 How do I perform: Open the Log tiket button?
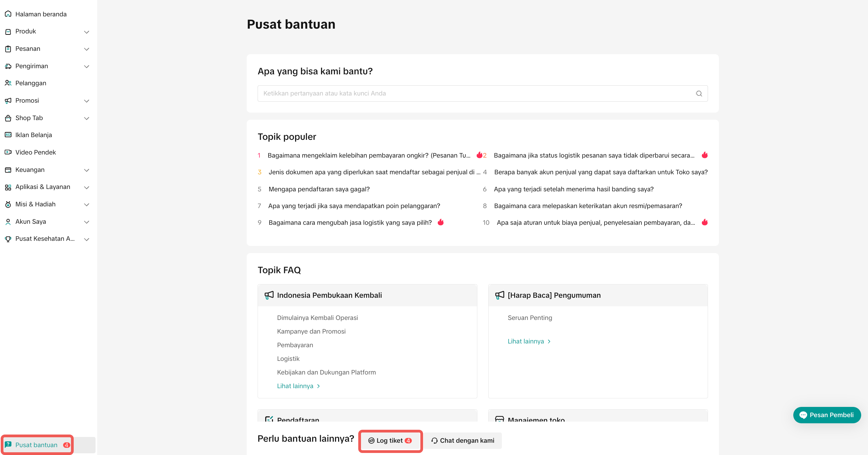pos(390,441)
